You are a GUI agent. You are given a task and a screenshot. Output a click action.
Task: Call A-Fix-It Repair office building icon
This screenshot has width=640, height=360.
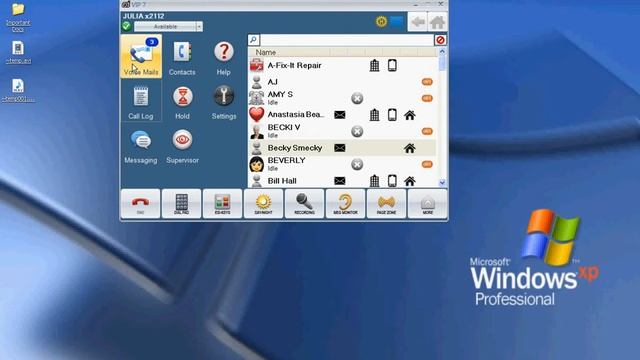click(x=374, y=65)
